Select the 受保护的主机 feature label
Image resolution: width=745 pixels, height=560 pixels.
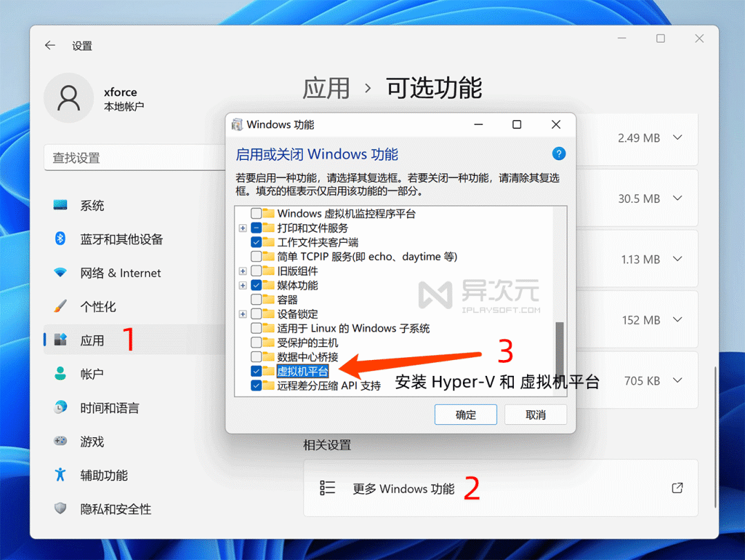[308, 343]
